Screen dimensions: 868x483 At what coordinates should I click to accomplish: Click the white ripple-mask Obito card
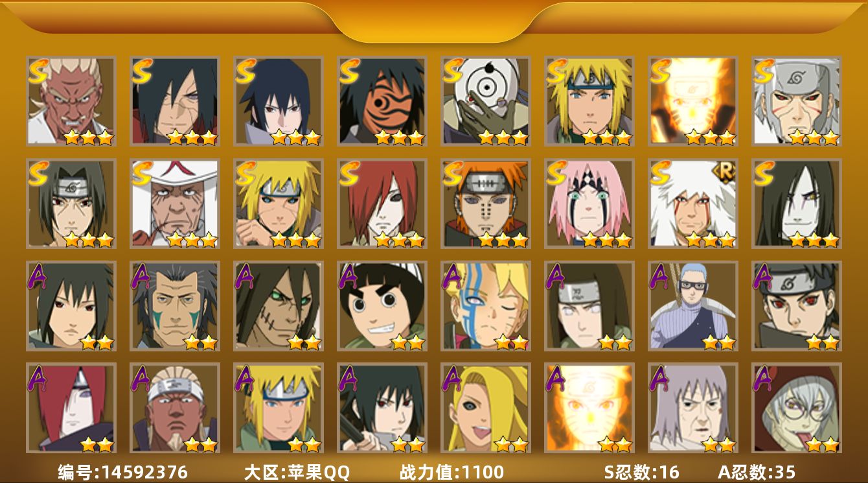tap(485, 101)
